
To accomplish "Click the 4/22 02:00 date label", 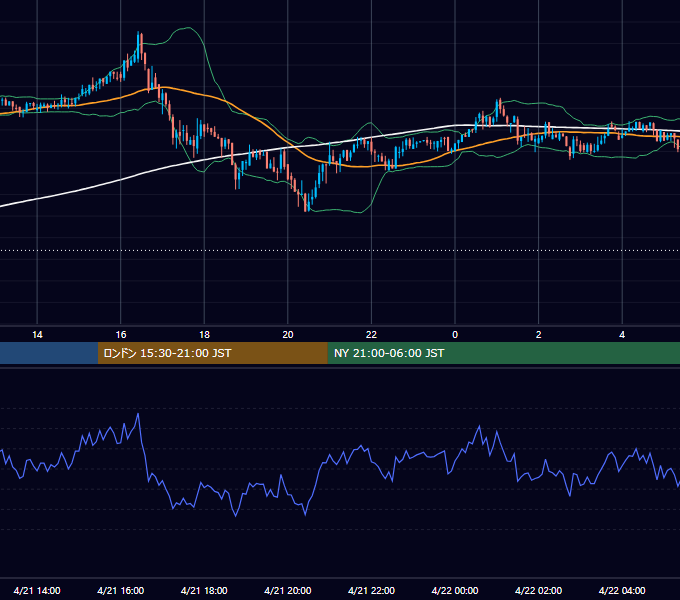I will (x=539, y=590).
